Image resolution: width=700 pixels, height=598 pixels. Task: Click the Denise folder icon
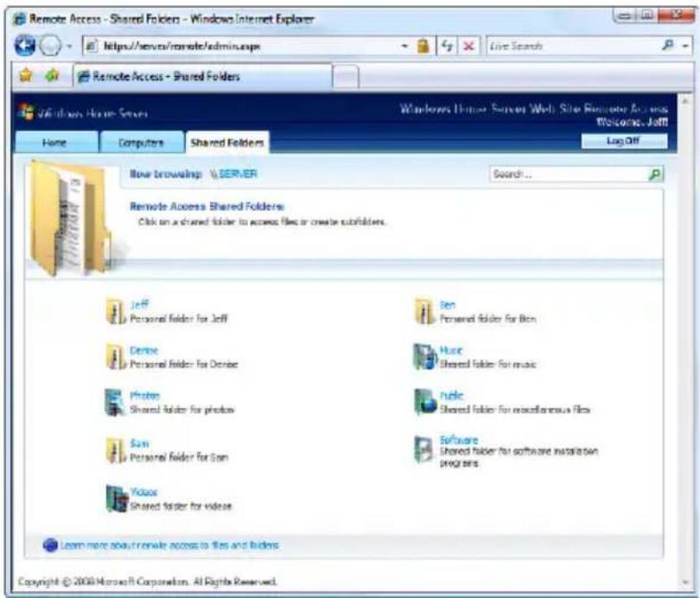coord(116,357)
